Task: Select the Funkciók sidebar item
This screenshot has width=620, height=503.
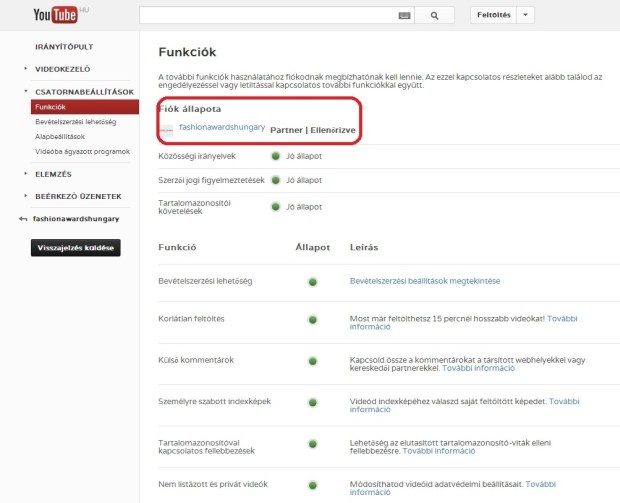Action: (x=85, y=107)
